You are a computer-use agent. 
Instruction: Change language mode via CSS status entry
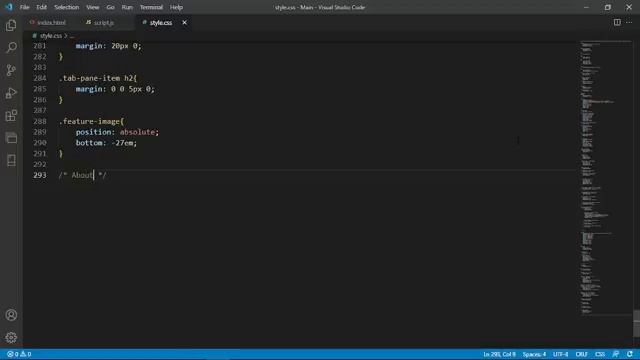(x=600, y=354)
